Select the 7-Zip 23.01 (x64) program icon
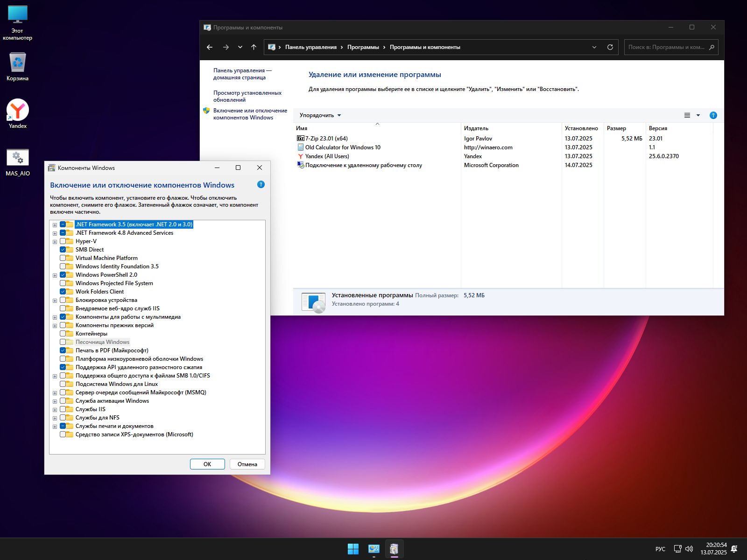Viewport: 747px width, 560px height. [301, 138]
